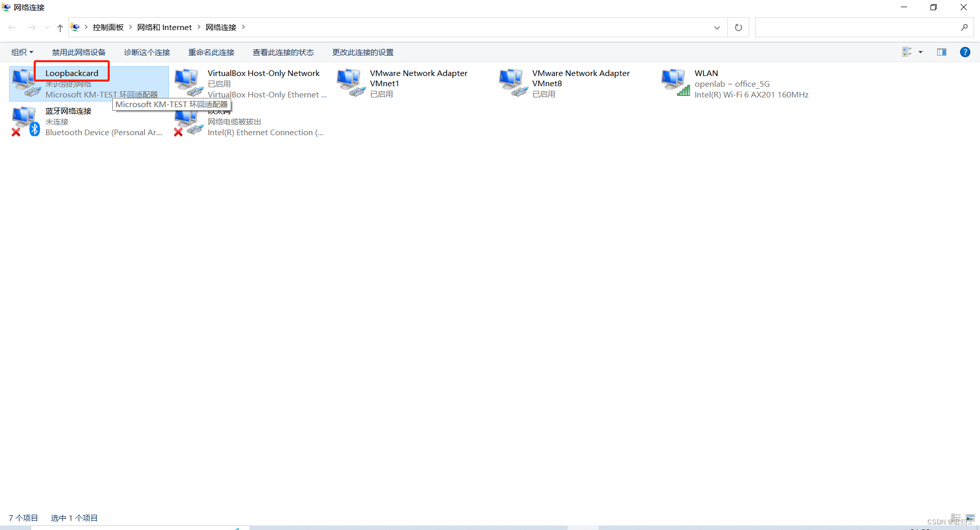
Task: Click 禁用此网络设备 in the toolbar
Action: click(x=79, y=53)
